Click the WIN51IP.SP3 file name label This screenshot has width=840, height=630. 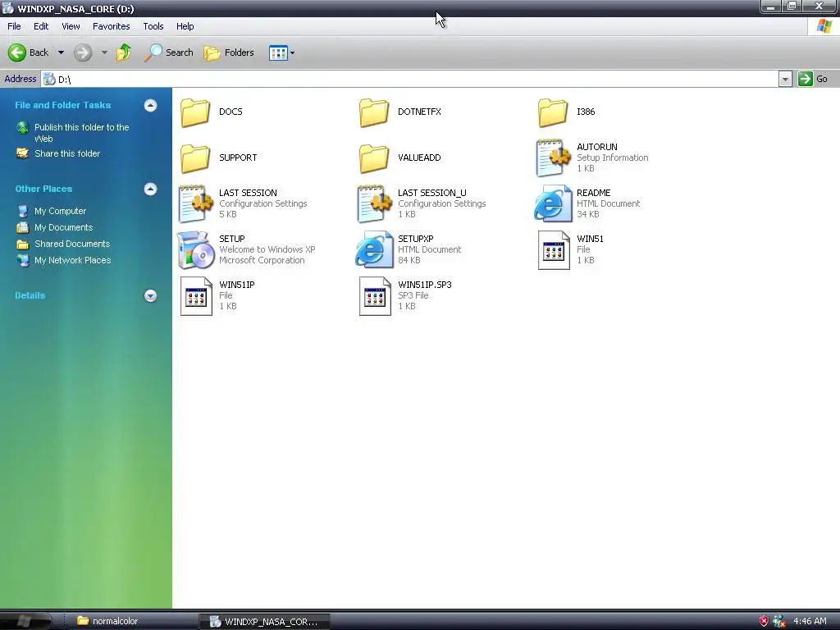[424, 285]
